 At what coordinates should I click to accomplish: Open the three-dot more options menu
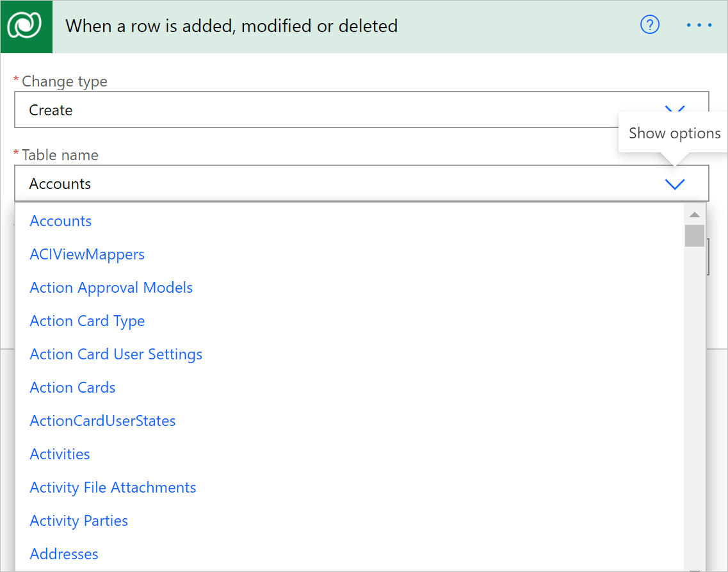(699, 25)
